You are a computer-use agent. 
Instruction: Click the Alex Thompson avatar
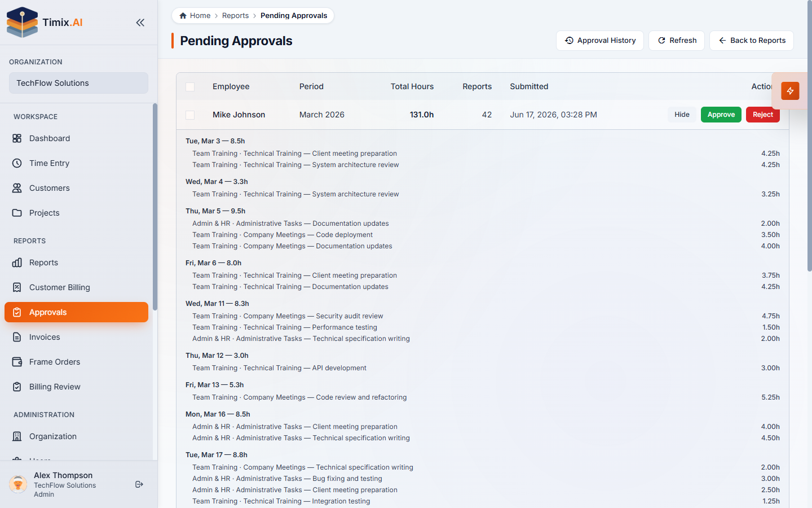tap(18, 484)
